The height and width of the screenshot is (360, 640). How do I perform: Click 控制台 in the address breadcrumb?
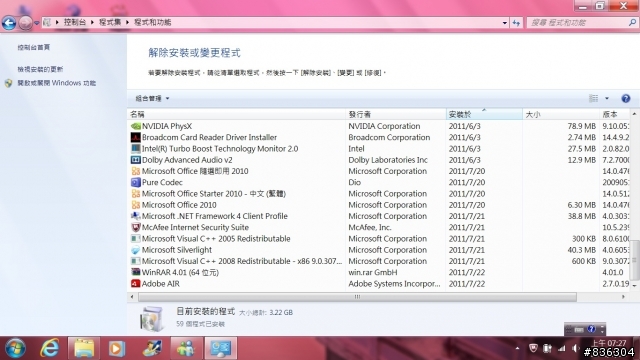[x=75, y=22]
